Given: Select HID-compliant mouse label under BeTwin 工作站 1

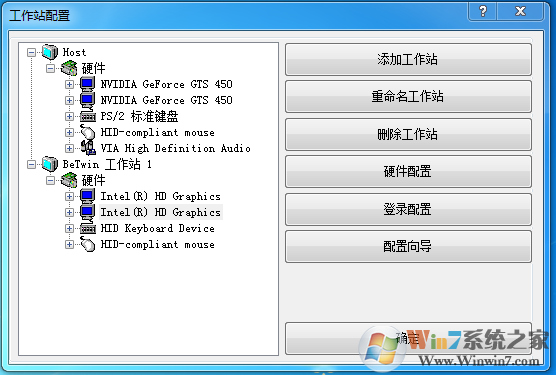Looking at the screenshot, I should pyautogui.click(x=157, y=245).
